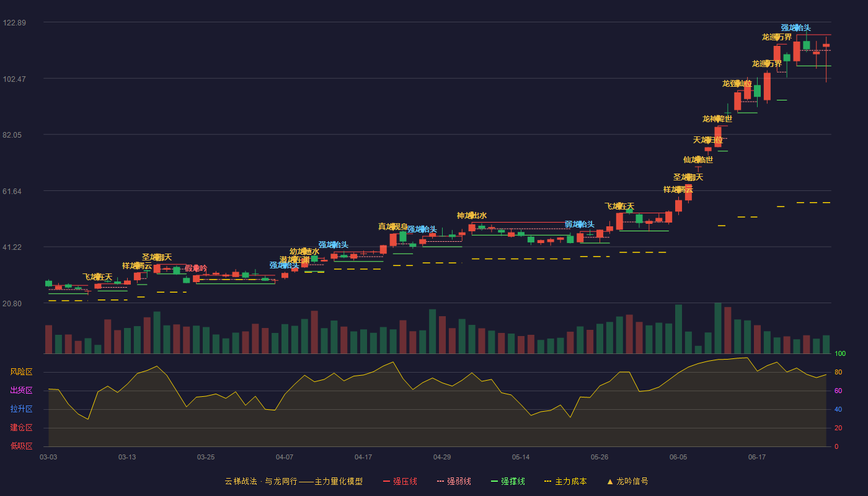The height and width of the screenshot is (496, 868).
Task: Click the 03-03 date label
Action: pyautogui.click(x=48, y=457)
